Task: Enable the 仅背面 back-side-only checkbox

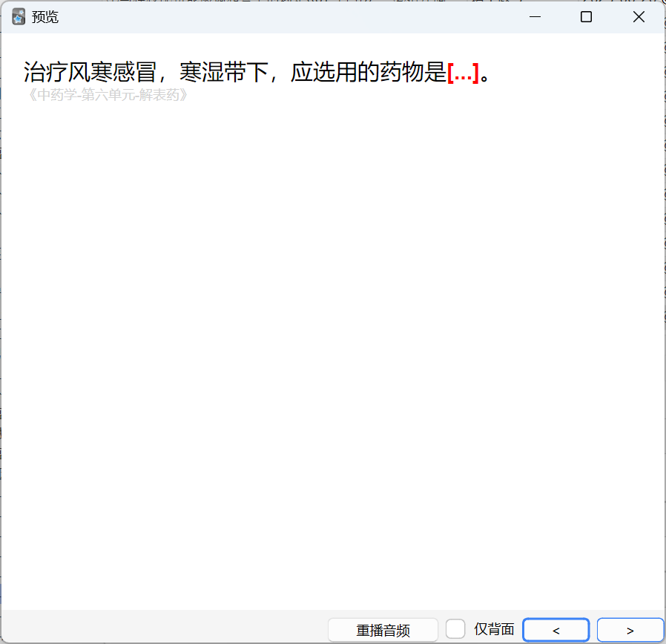Action: (x=455, y=629)
